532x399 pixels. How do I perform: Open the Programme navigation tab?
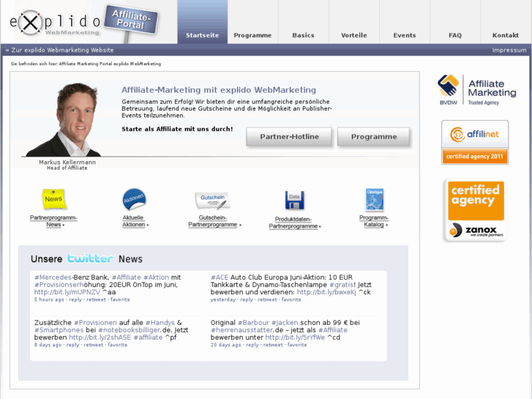click(252, 22)
